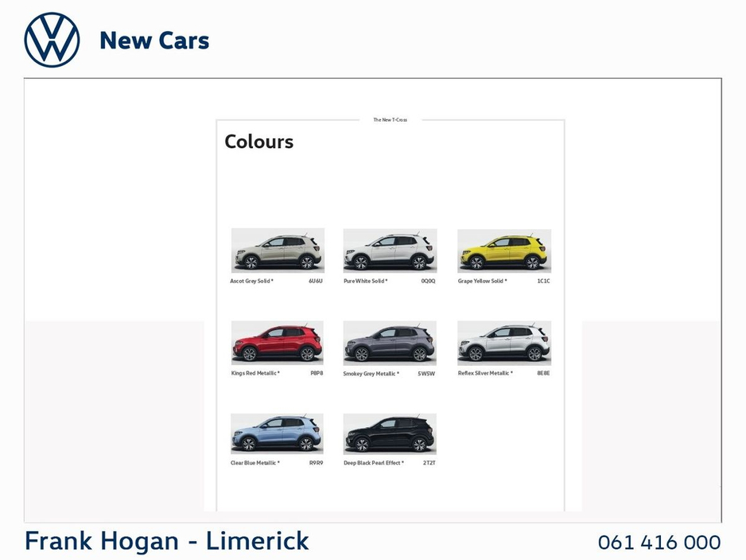This screenshot has width=746, height=560.
Task: Click the colour code 5W5W
Action: 426,374
